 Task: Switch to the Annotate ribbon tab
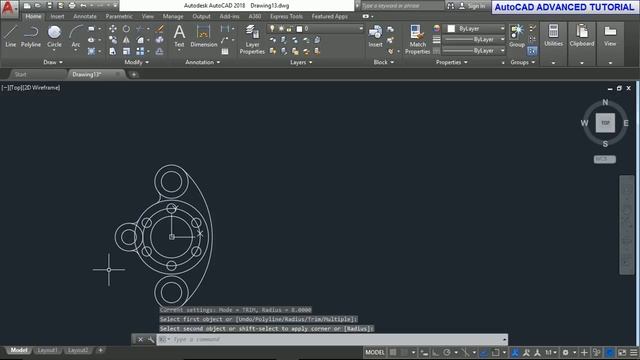pos(85,16)
